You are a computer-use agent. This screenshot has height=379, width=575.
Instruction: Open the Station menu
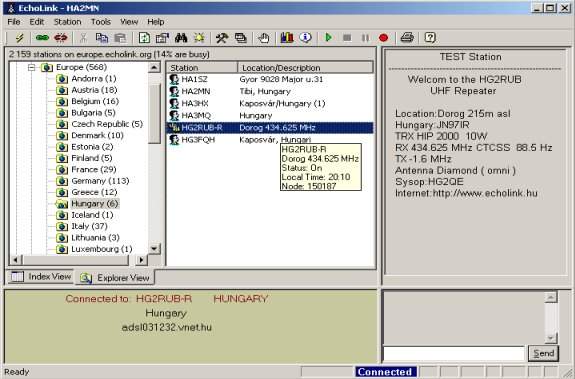(67, 22)
